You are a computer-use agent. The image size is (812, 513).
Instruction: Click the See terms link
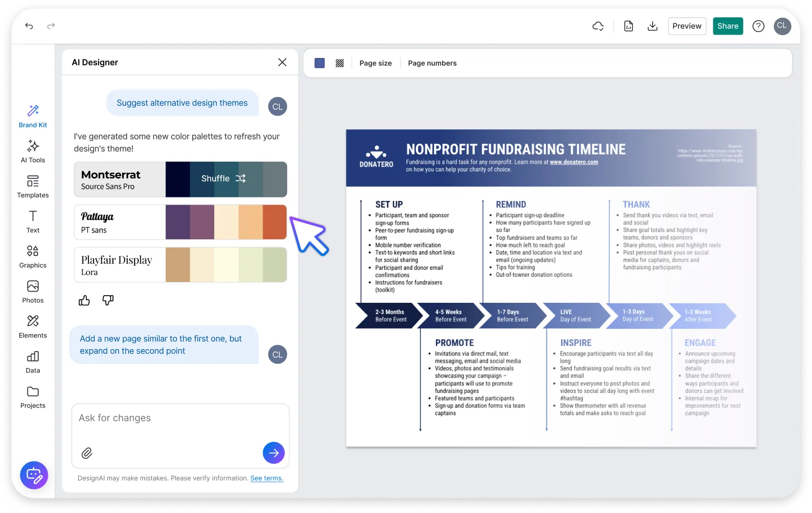click(267, 478)
